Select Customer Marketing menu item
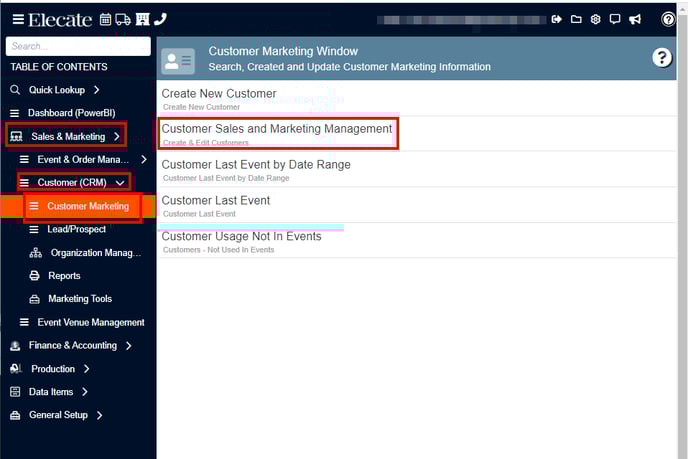 78,206
